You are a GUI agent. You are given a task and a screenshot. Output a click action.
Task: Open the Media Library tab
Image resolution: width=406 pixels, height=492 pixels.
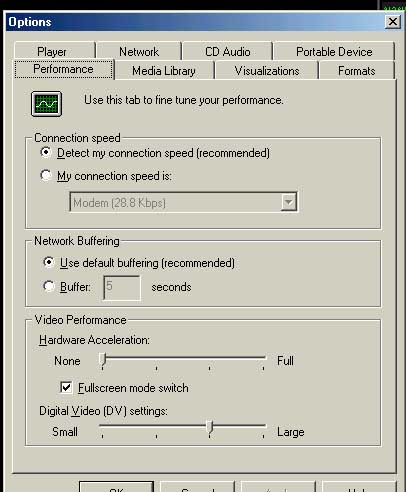(x=164, y=70)
